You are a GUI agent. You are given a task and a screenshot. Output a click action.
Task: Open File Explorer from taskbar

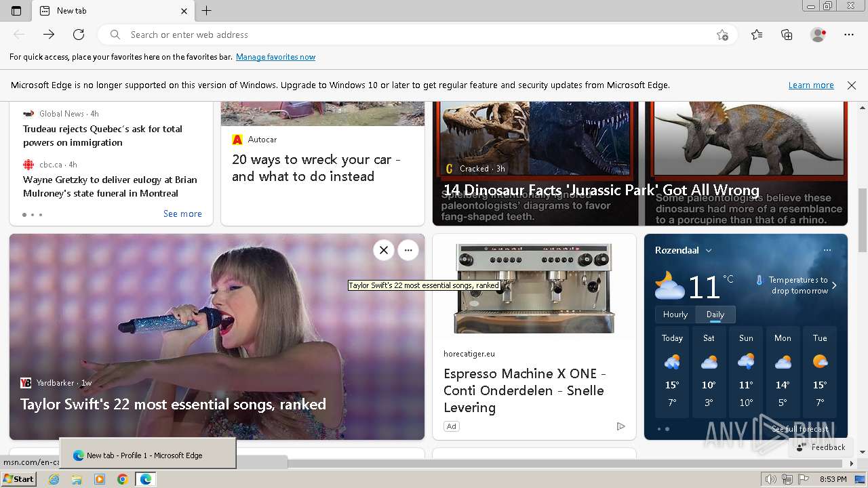tap(77, 479)
